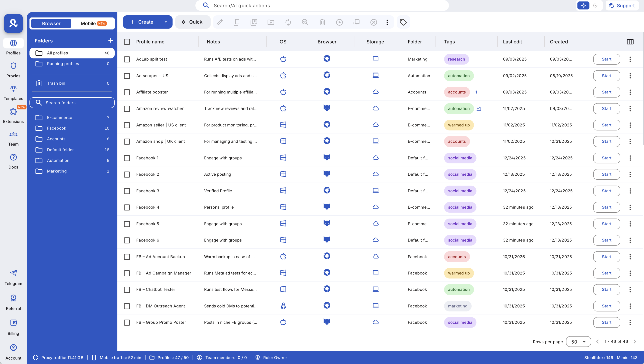This screenshot has height=364, width=644.
Task: Switch theme to dark mode with moon toggle
Action: (x=595, y=5)
